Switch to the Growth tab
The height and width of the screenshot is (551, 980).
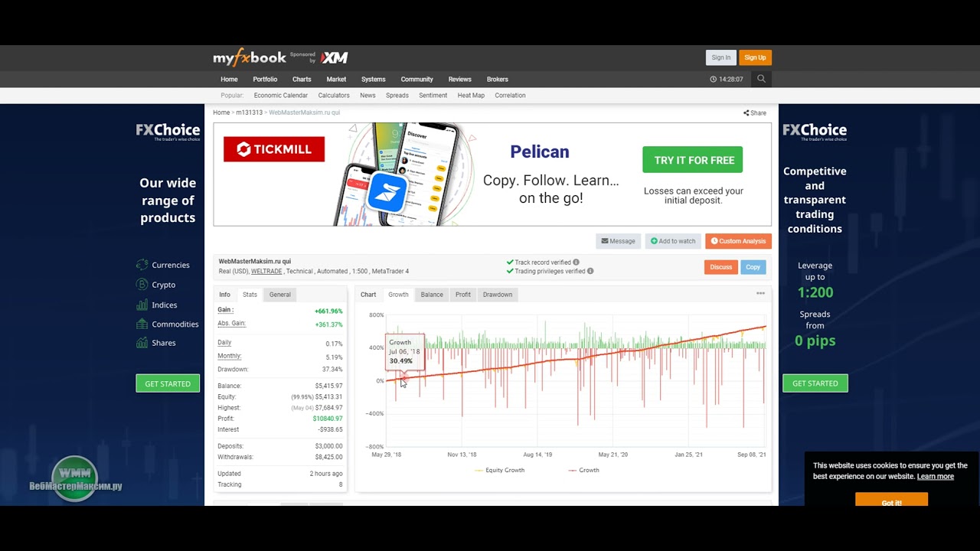398,295
